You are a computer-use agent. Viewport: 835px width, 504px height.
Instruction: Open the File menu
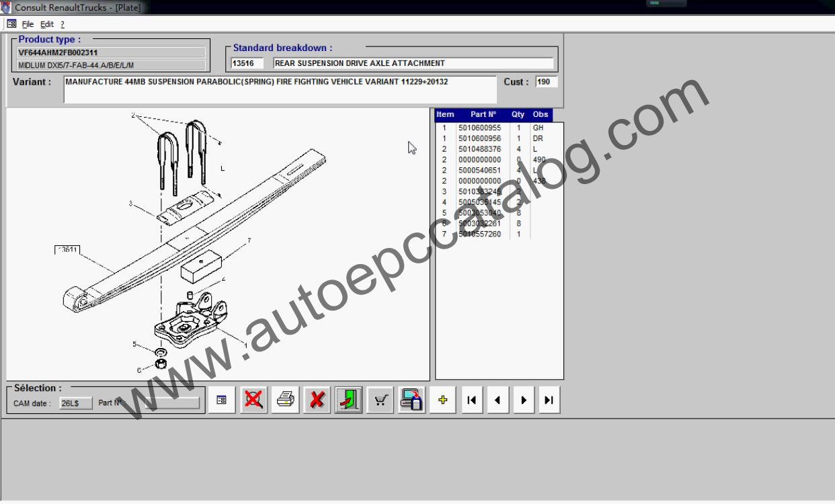click(x=28, y=24)
